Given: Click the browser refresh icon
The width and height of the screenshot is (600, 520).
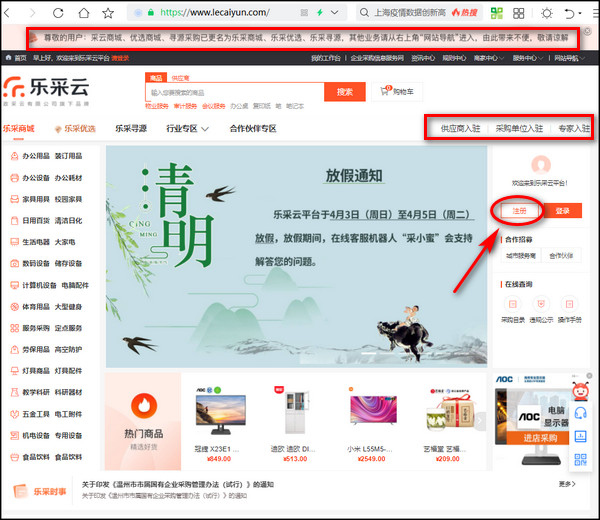Looking at the screenshot, I should (x=58, y=15).
